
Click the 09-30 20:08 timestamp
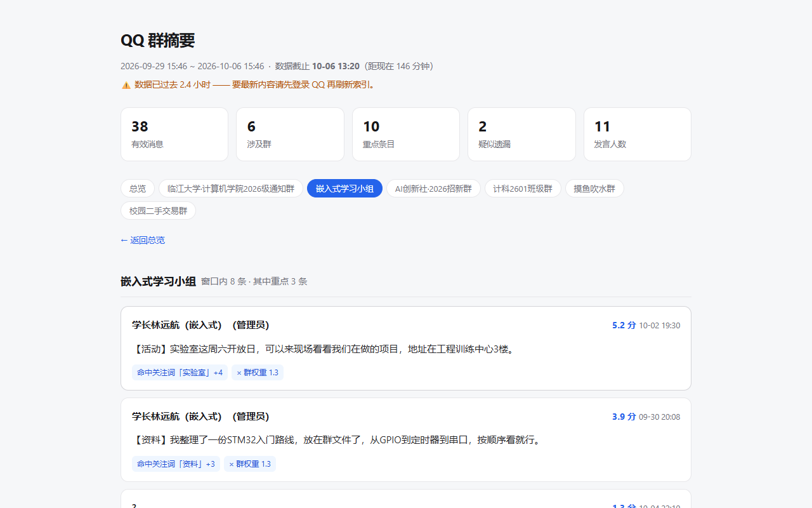coord(660,417)
